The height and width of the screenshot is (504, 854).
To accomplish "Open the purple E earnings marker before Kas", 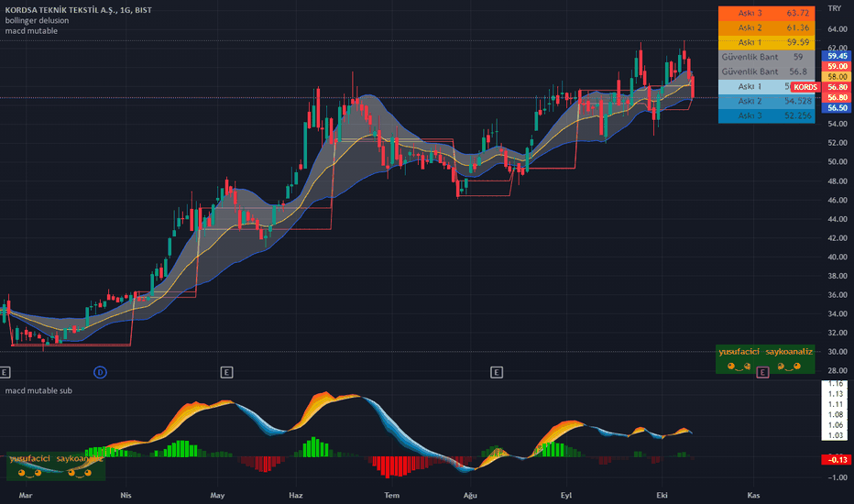I will [x=762, y=372].
